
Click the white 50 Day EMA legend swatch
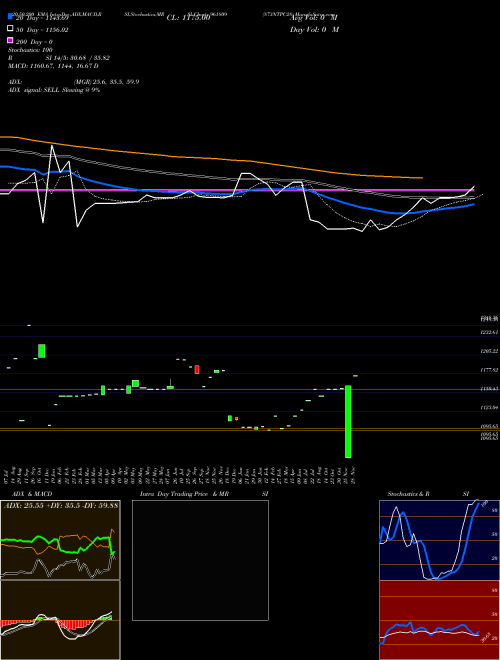(11, 29)
